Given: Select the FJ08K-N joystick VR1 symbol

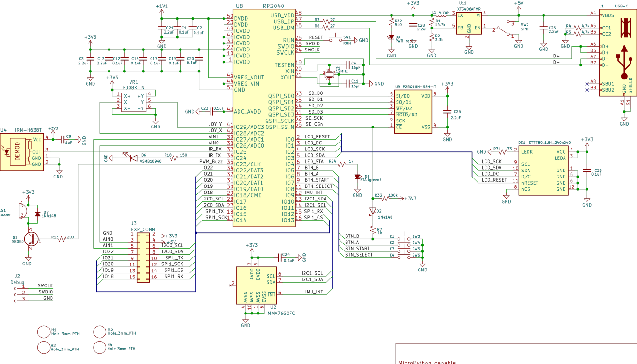Looking at the screenshot, I should [133, 101].
